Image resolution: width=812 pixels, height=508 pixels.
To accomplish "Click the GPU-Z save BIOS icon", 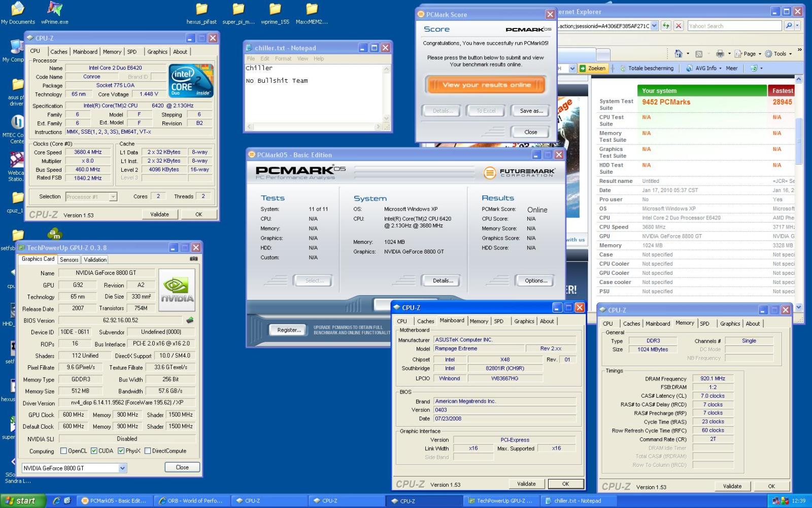I will click(x=190, y=320).
